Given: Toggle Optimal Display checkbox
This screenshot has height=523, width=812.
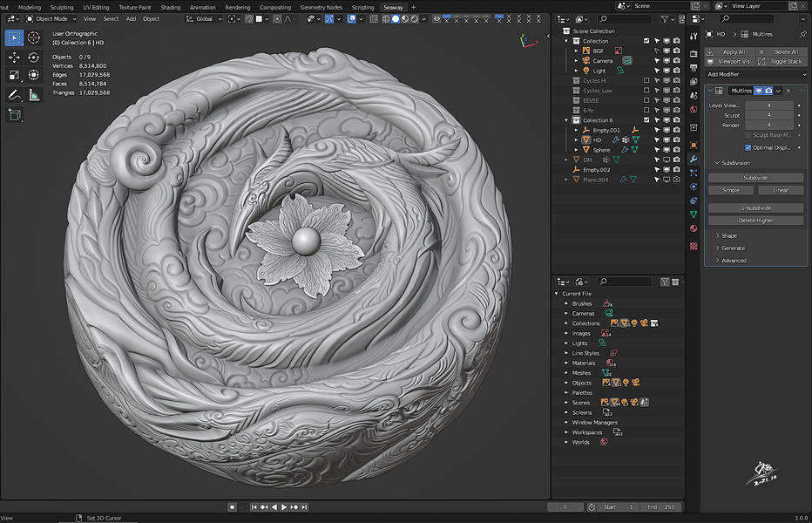Looking at the screenshot, I should 748,147.
